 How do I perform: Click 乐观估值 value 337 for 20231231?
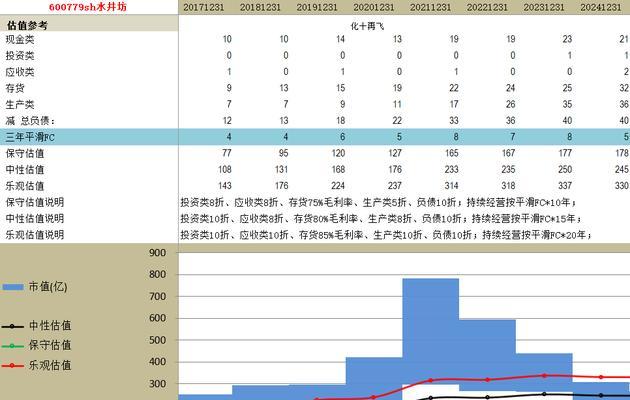point(565,186)
